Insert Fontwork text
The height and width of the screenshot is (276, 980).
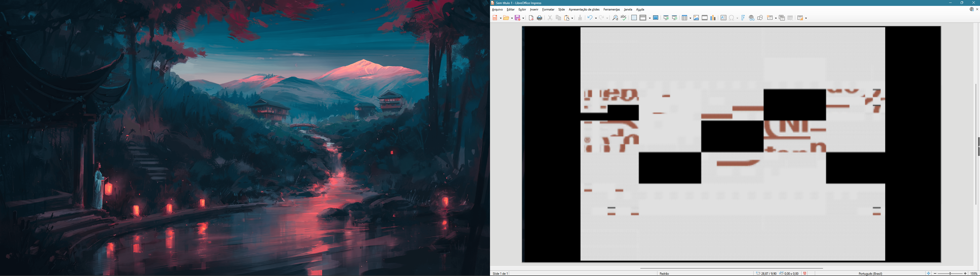pos(743,18)
